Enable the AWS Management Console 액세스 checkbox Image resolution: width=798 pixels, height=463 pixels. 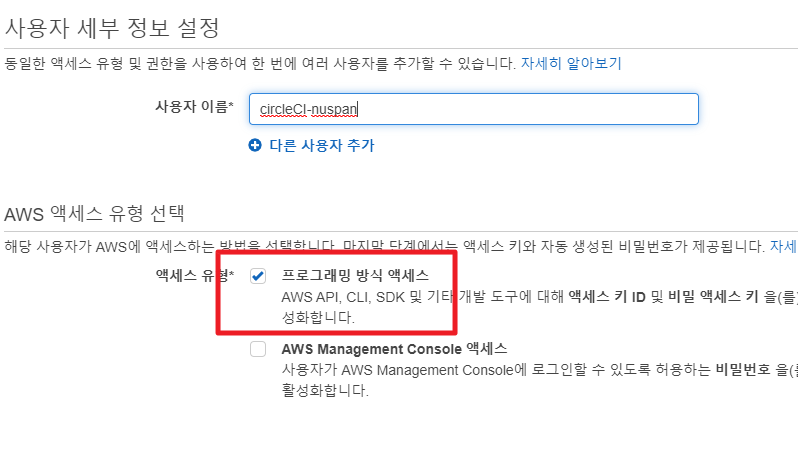(x=258, y=349)
